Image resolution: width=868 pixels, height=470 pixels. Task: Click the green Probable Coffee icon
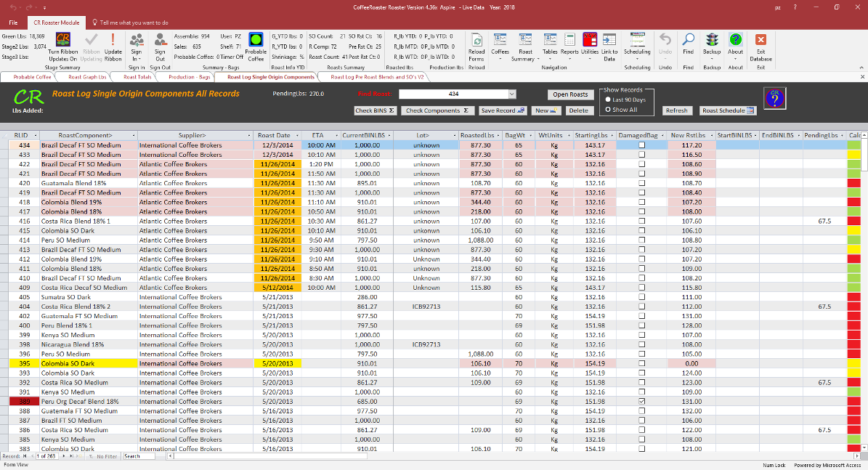click(256, 40)
